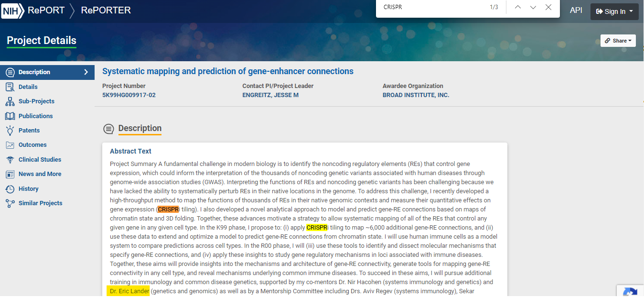Image resolution: width=644 pixels, height=298 pixels.
Task: Click the Publications book icon
Action: point(10,116)
